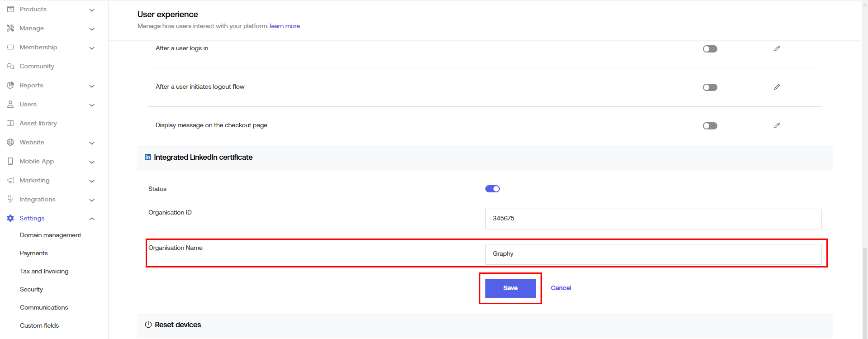Click the Marketing megaphone icon

[x=10, y=180]
